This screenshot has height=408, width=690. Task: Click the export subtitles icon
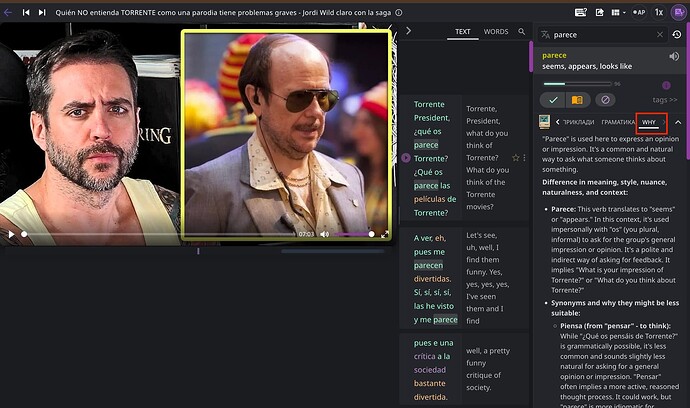click(599, 12)
